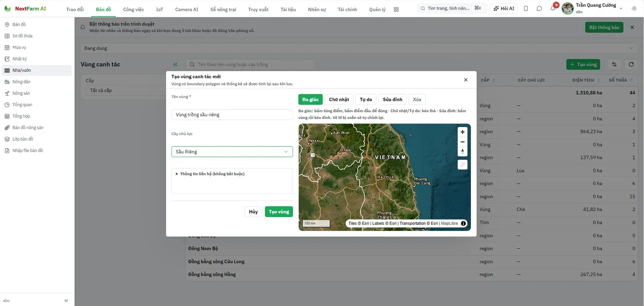
Task: Switch the light/dark theme sun icon
Action: 634,8
